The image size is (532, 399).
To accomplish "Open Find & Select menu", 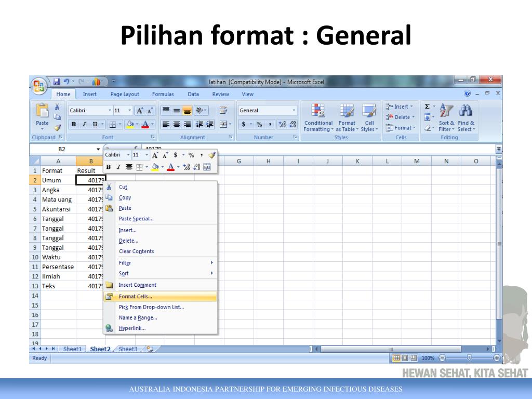I will point(466,118).
